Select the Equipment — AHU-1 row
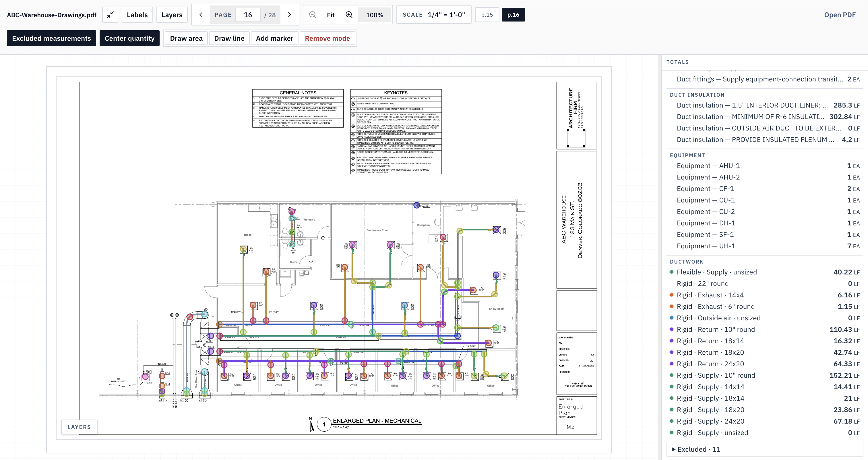The width and height of the screenshot is (868, 460). tap(765, 166)
